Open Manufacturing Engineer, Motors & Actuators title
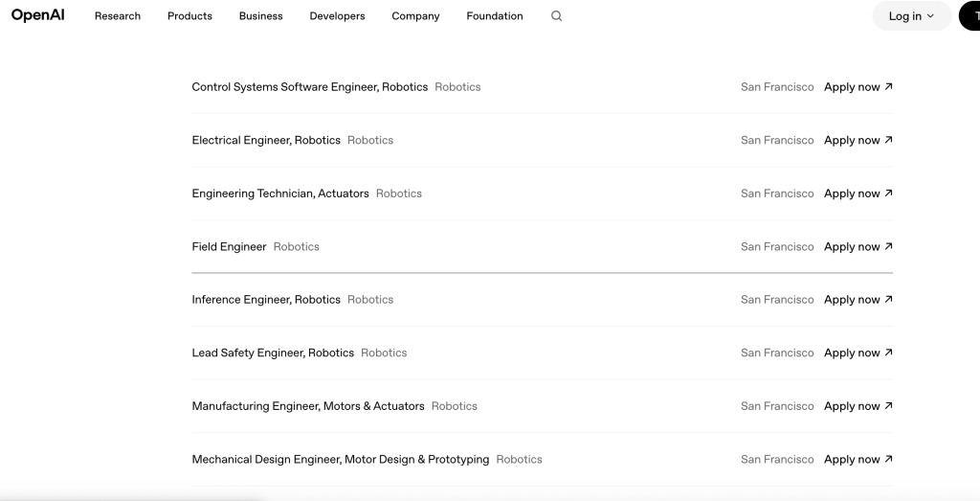Image resolution: width=980 pixels, height=501 pixels. (308, 406)
